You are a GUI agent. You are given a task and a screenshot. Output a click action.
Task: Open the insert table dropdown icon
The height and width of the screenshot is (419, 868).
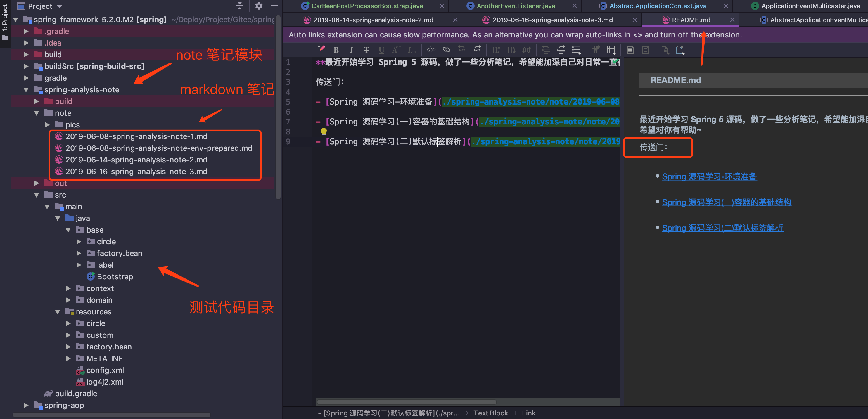pos(611,50)
